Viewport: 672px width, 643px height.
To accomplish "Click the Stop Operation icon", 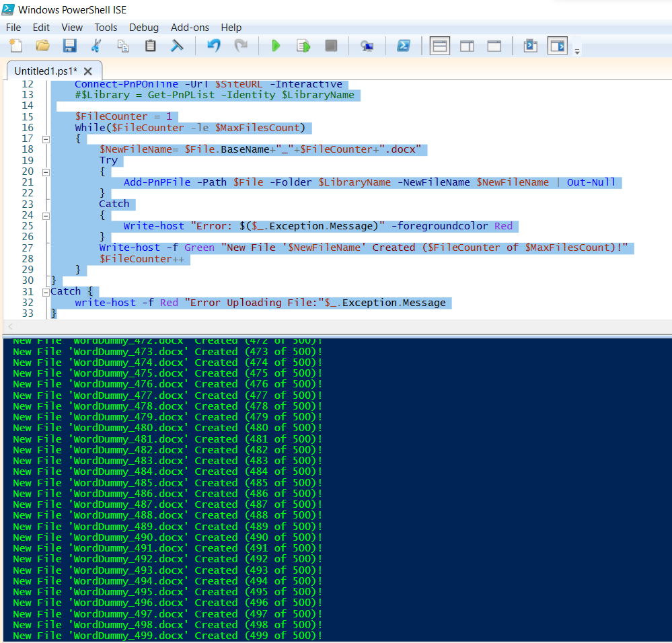I will (x=330, y=45).
